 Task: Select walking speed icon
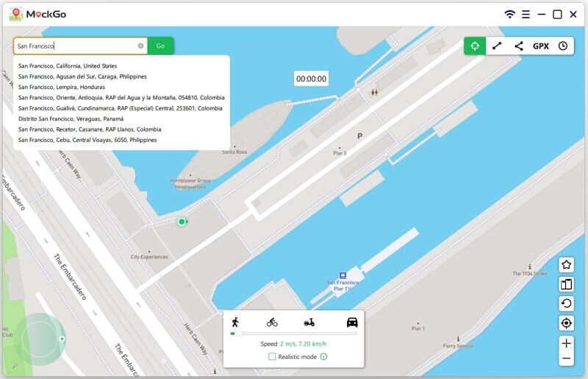(235, 322)
